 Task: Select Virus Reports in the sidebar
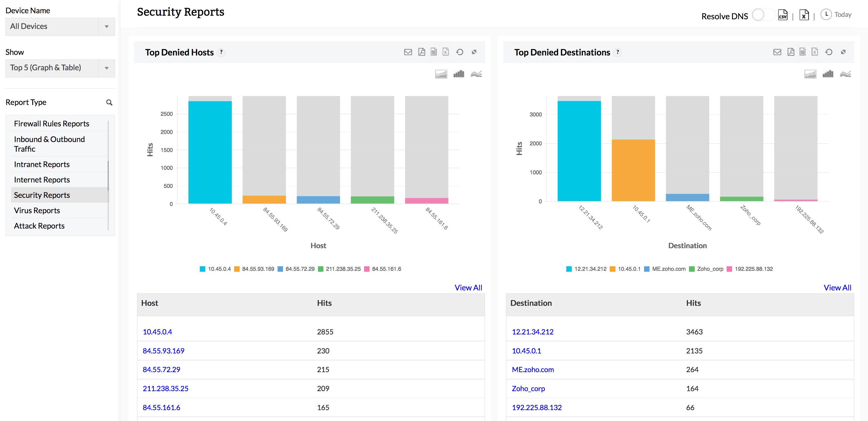(x=37, y=210)
